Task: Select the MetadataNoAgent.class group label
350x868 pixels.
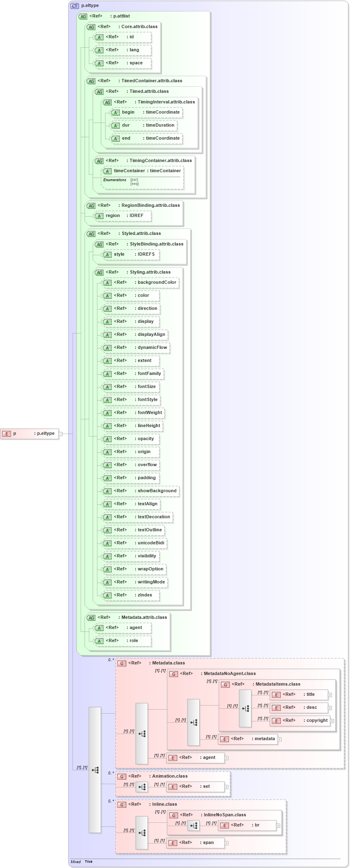Action: pyautogui.click(x=230, y=674)
